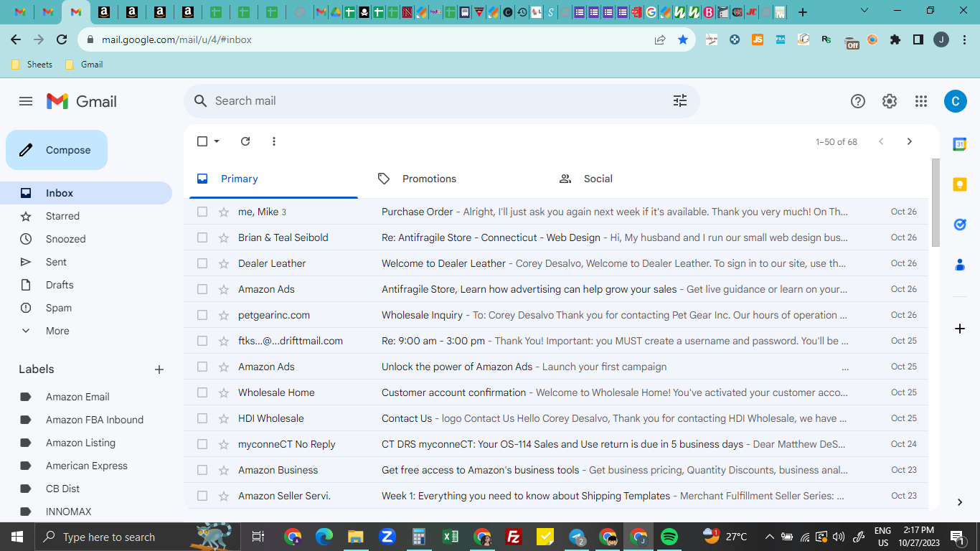Star the myconneCT No Reply email
This screenshot has height=551, width=980.
pyautogui.click(x=224, y=444)
